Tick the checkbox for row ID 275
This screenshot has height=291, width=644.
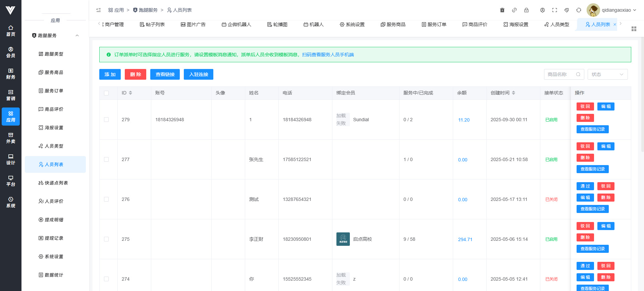click(106, 239)
